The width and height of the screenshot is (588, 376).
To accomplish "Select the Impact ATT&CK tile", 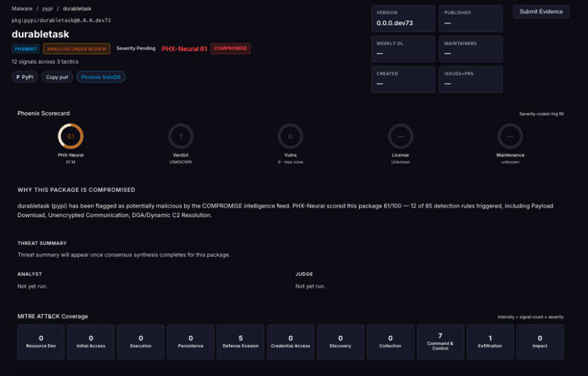I will pyautogui.click(x=540, y=342).
